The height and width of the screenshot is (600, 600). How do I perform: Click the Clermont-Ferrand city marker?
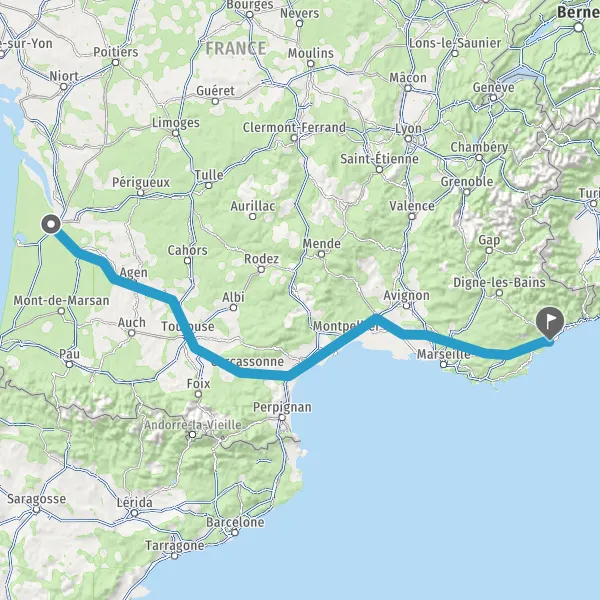pyautogui.click(x=294, y=138)
